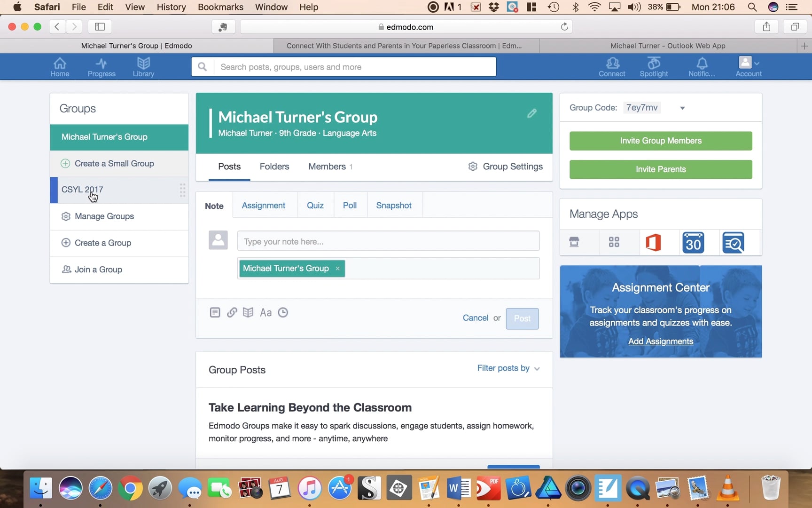
Task: Open a new Safari tab
Action: pos(804,46)
